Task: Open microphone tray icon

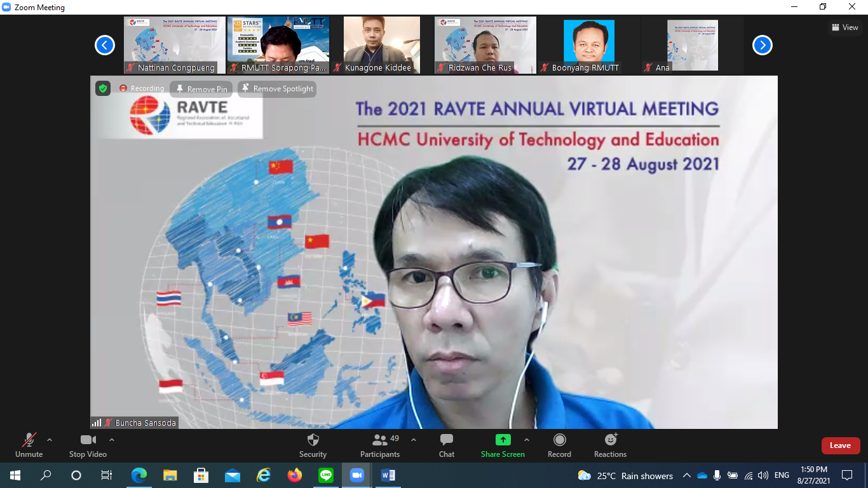Action: coord(717,475)
